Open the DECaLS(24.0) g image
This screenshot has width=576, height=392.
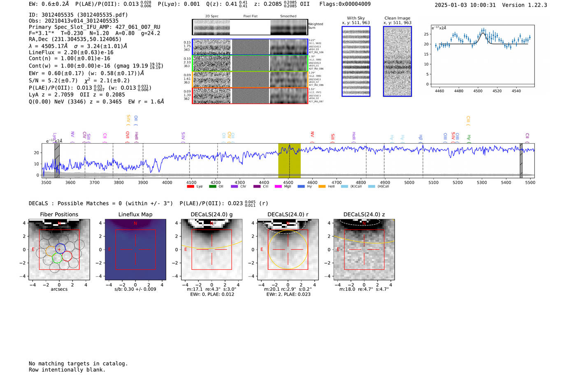tap(212, 250)
